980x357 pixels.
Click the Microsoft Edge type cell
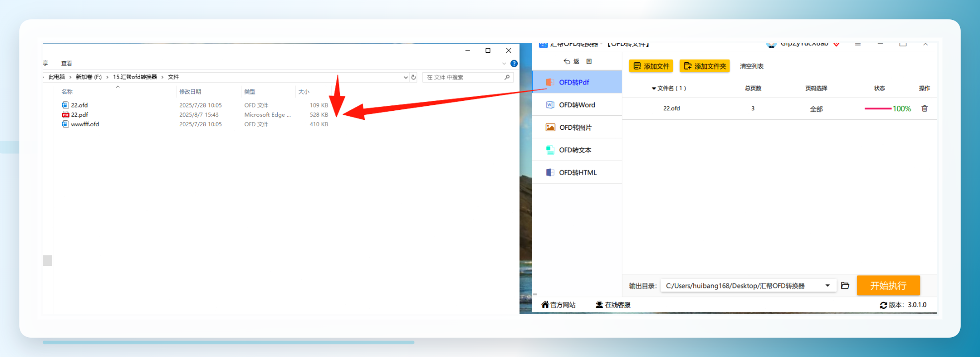pos(267,115)
